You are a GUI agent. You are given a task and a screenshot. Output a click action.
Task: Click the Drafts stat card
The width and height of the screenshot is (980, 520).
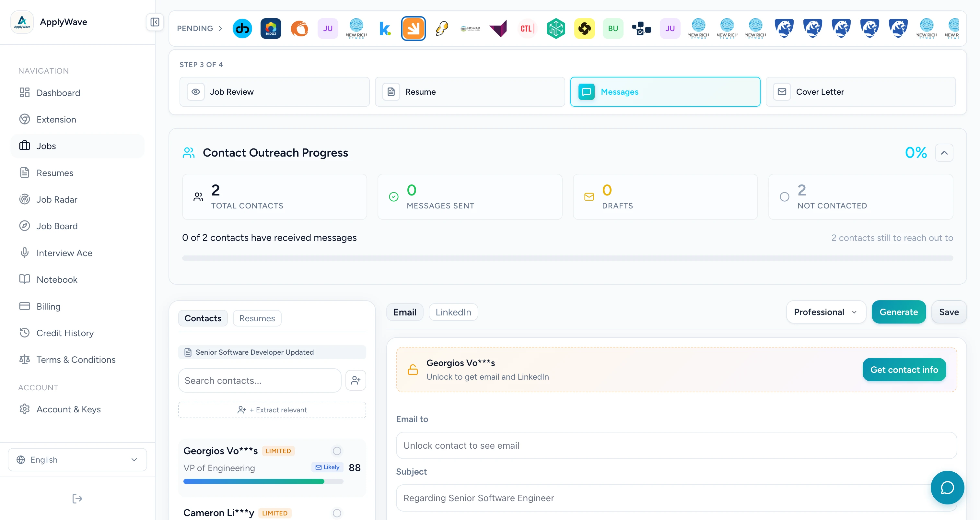point(665,197)
